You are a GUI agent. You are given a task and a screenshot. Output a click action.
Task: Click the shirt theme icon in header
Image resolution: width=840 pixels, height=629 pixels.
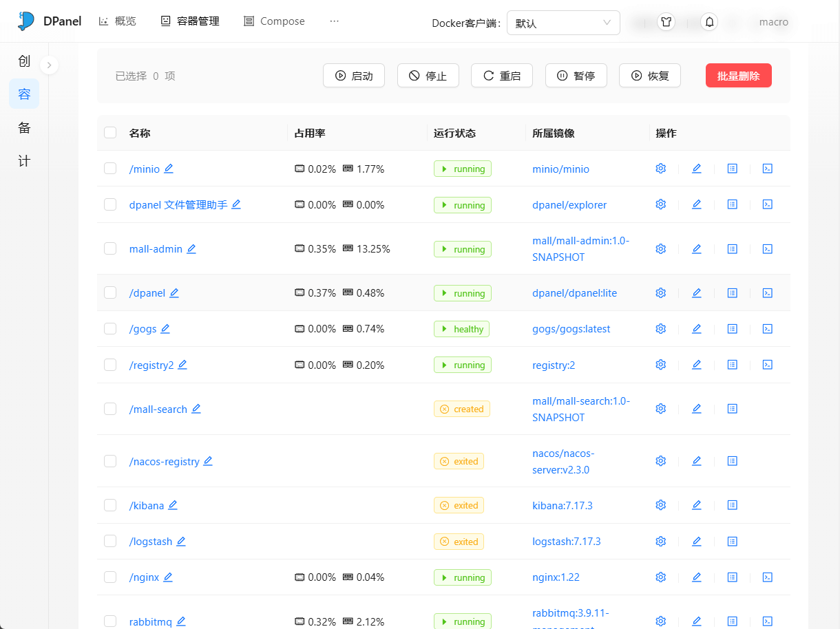click(x=666, y=22)
